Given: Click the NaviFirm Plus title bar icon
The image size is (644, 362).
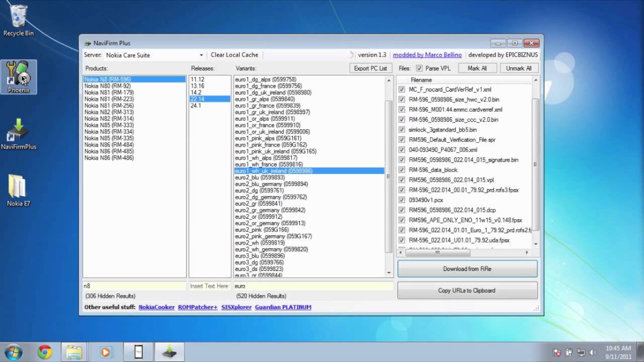Looking at the screenshot, I should (x=87, y=43).
